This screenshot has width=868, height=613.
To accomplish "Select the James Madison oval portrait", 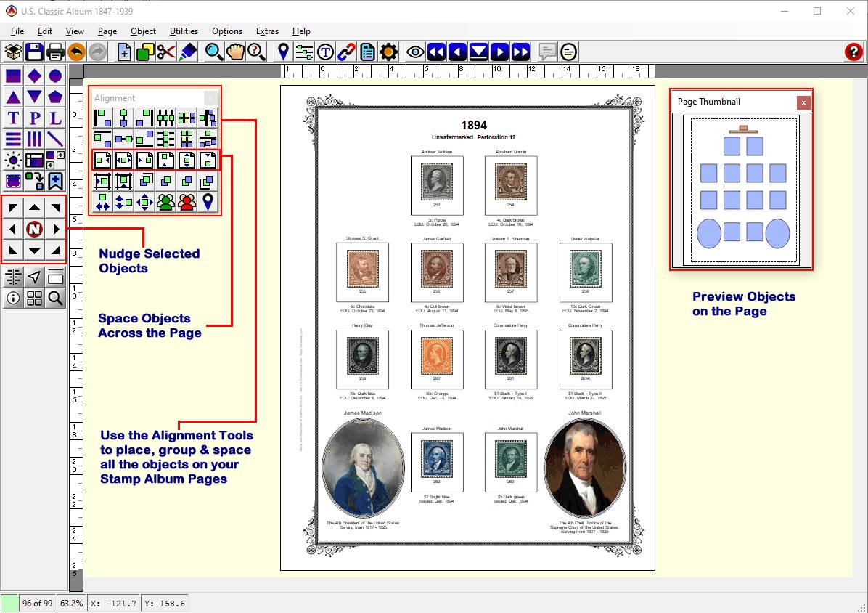I will pyautogui.click(x=363, y=467).
